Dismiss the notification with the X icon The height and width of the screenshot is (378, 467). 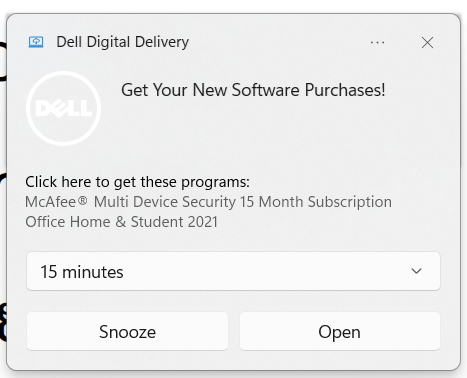427,43
